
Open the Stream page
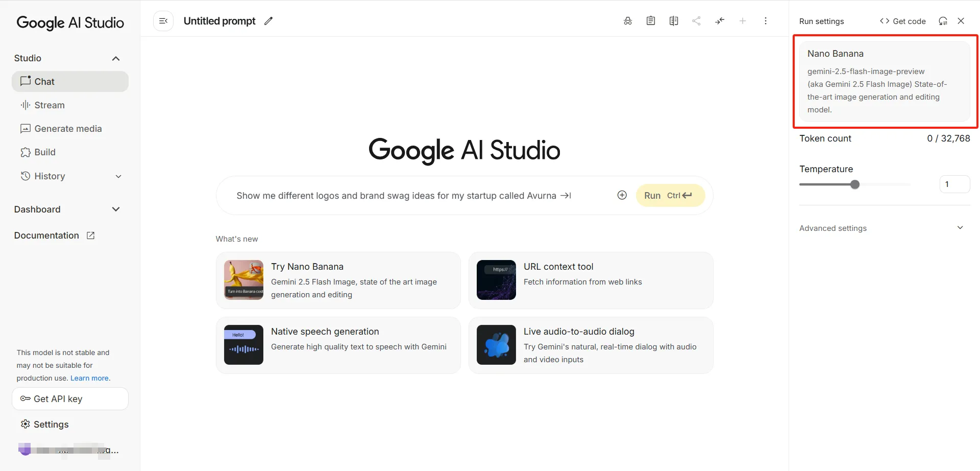point(50,105)
